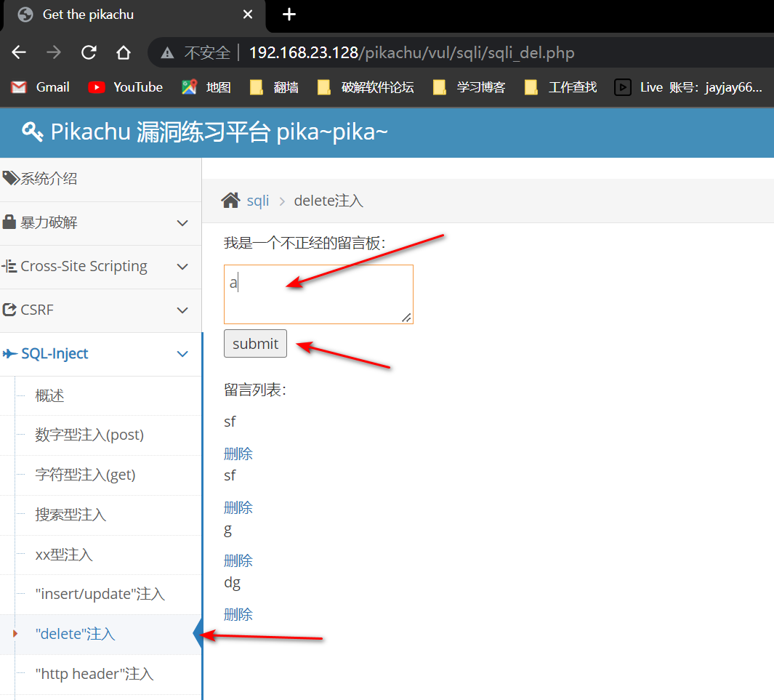Reload the page with refresh icon
774x700 pixels.
click(89, 52)
